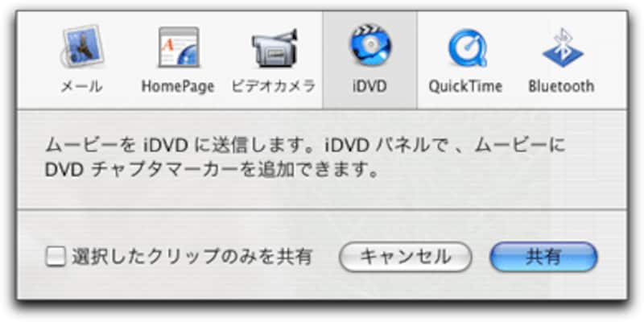Click the ビデオカメラ text label
644x322 pixels.
pos(274,86)
